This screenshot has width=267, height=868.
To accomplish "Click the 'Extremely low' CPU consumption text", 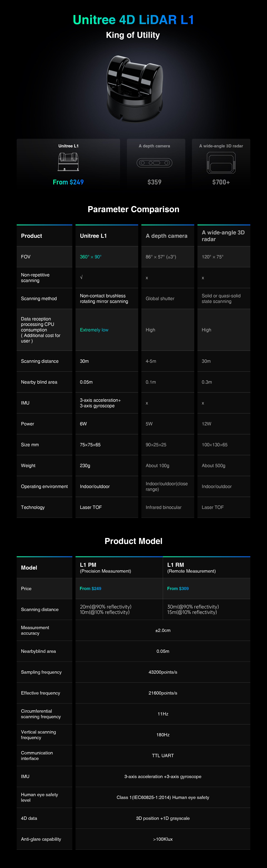I will 94,330.
